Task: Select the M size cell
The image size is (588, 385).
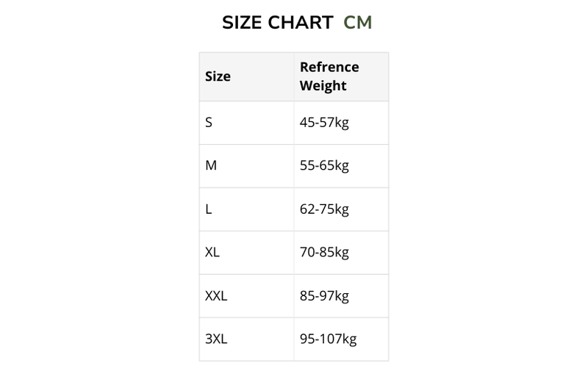Action: [x=211, y=166]
